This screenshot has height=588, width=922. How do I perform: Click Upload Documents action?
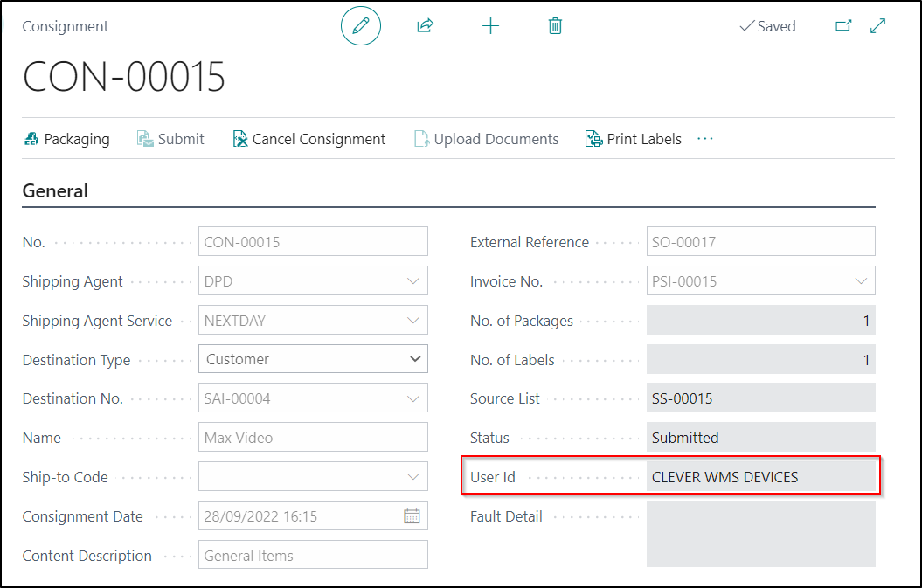[487, 139]
